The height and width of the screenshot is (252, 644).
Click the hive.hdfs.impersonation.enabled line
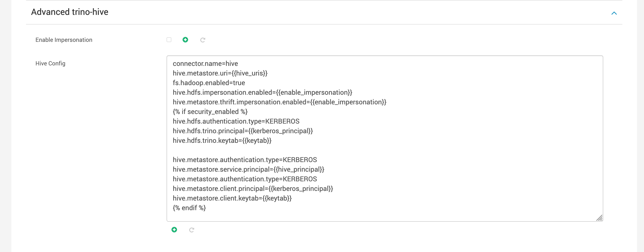click(262, 92)
